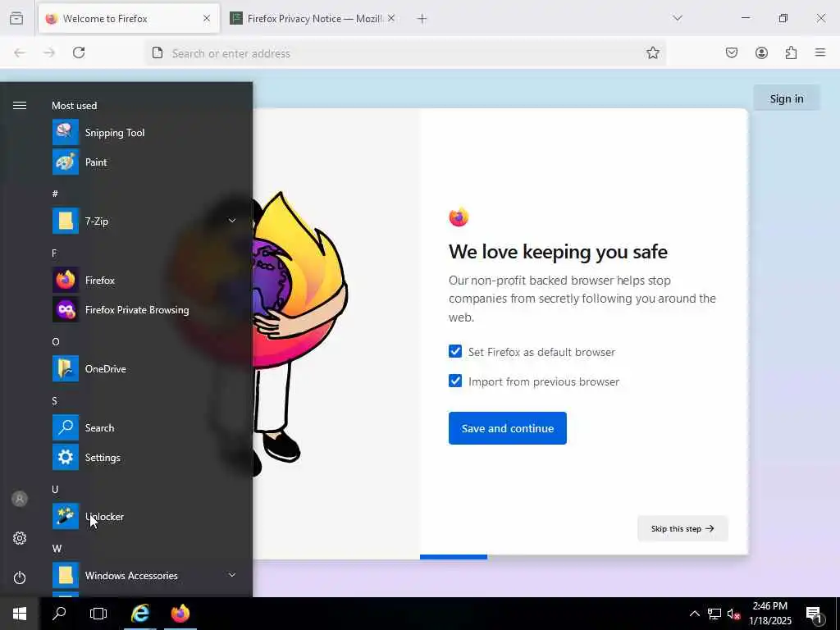Viewport: 840px width, 630px height.
Task: Open the settings gear in Start sidebar
Action: (20, 538)
